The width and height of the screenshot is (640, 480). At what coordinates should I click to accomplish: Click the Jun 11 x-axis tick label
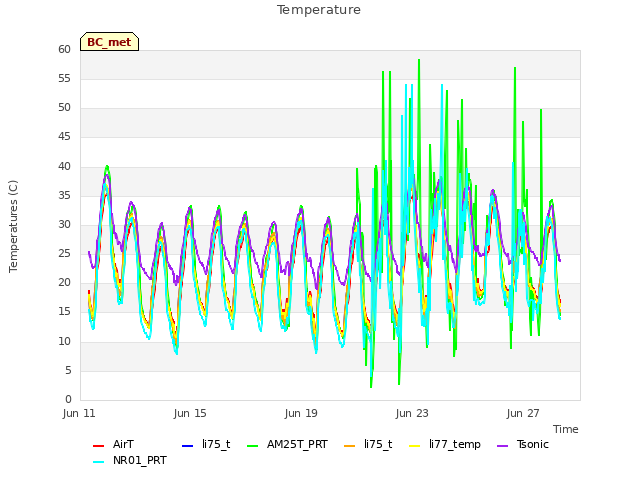tap(79, 413)
